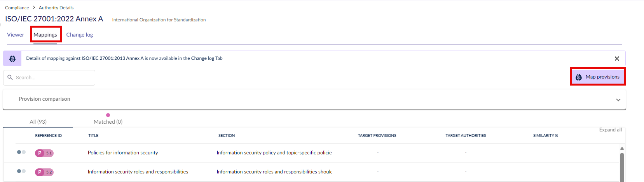The width and height of the screenshot is (644, 182).
Task: Click the AI brain icon in notification banner
Action: pos(12,58)
